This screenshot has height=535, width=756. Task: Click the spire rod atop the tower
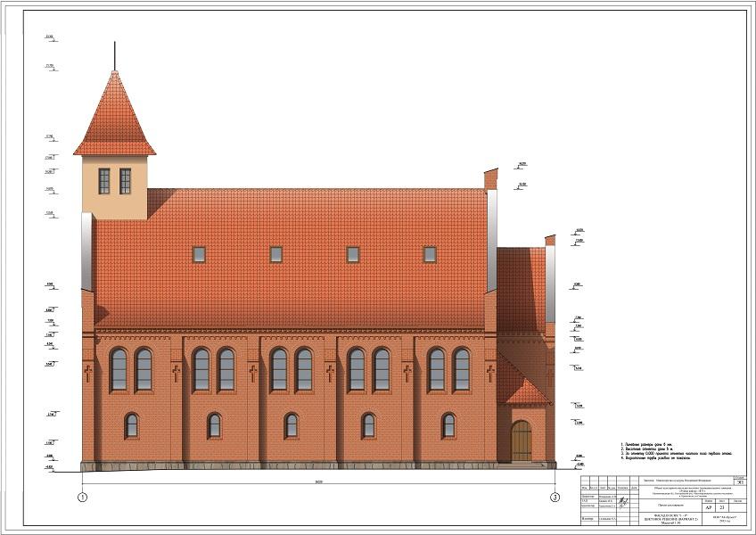click(x=114, y=55)
